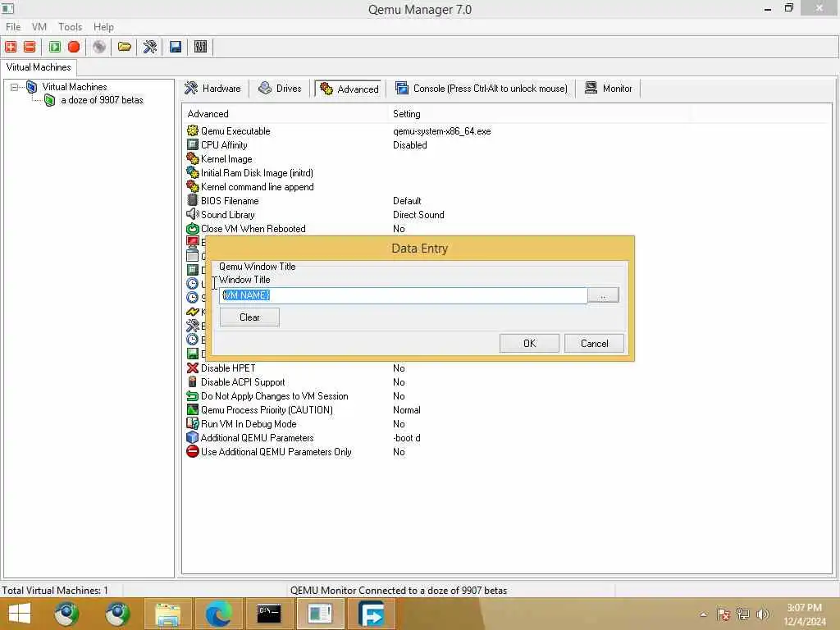Click BIOS Filename 'Default' value
The height and width of the screenshot is (630, 840).
(407, 201)
